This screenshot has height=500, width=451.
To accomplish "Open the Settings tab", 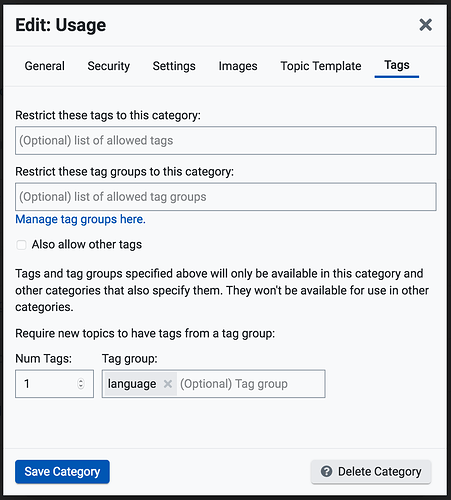I will coord(174,66).
